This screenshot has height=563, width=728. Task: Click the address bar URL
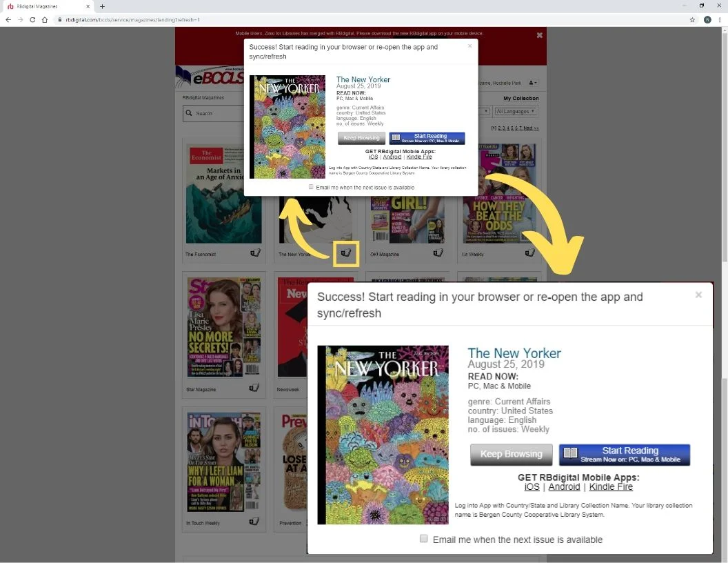coord(133,19)
